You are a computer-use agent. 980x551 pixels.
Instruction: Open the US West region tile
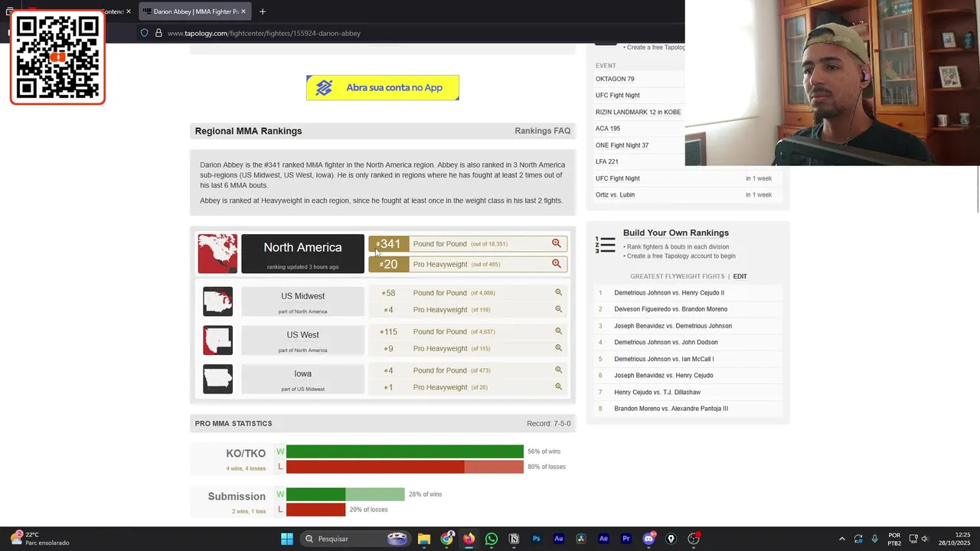pos(302,341)
